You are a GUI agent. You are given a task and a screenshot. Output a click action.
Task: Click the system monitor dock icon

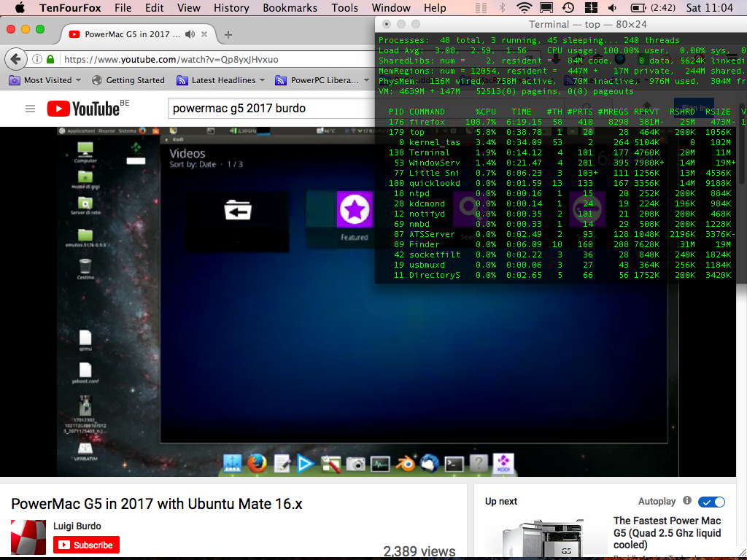380,464
